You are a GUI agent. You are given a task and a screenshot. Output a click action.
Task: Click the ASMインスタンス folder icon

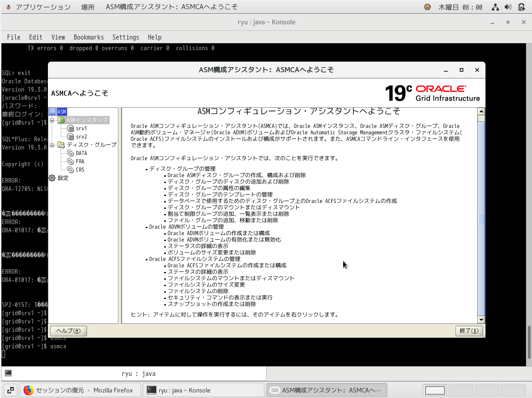pyautogui.click(x=61, y=120)
